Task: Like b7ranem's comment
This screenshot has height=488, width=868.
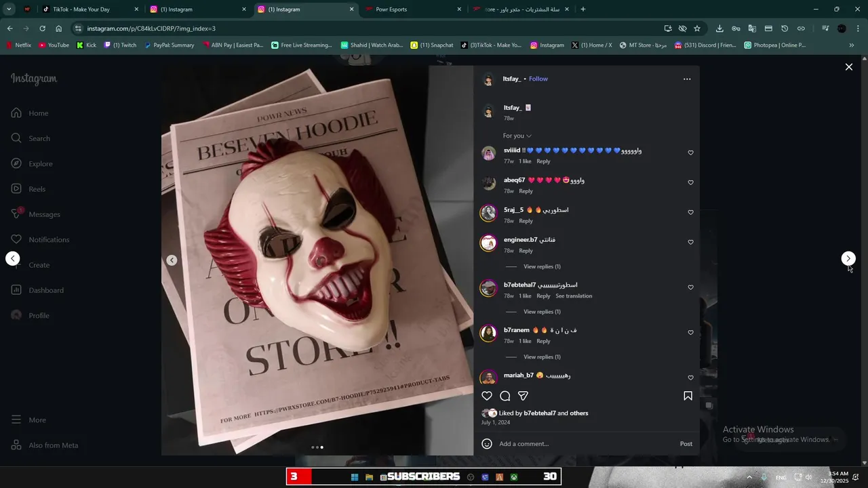Action: click(691, 333)
